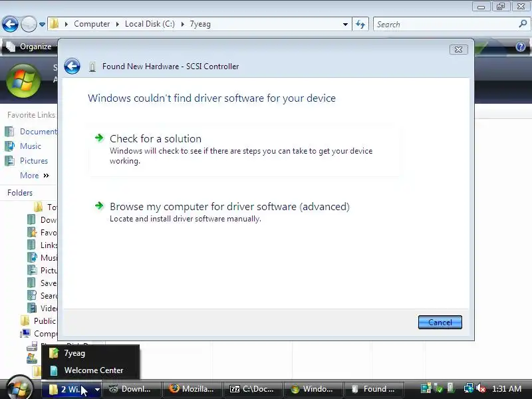Open Explorer Help question mark icon
The image size is (532, 399).
click(x=520, y=47)
